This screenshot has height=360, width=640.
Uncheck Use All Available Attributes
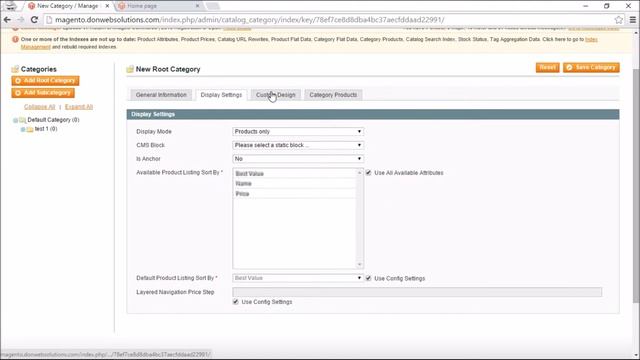click(369, 173)
